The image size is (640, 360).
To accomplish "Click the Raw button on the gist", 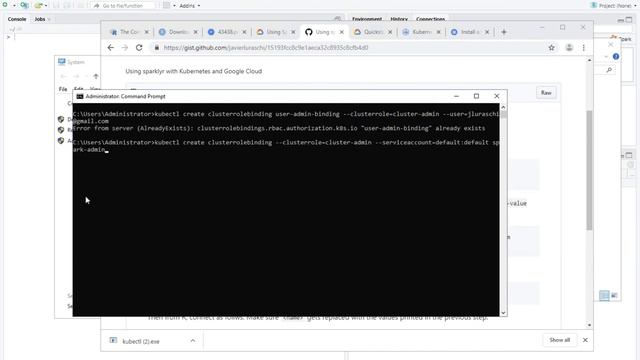I will click(546, 93).
